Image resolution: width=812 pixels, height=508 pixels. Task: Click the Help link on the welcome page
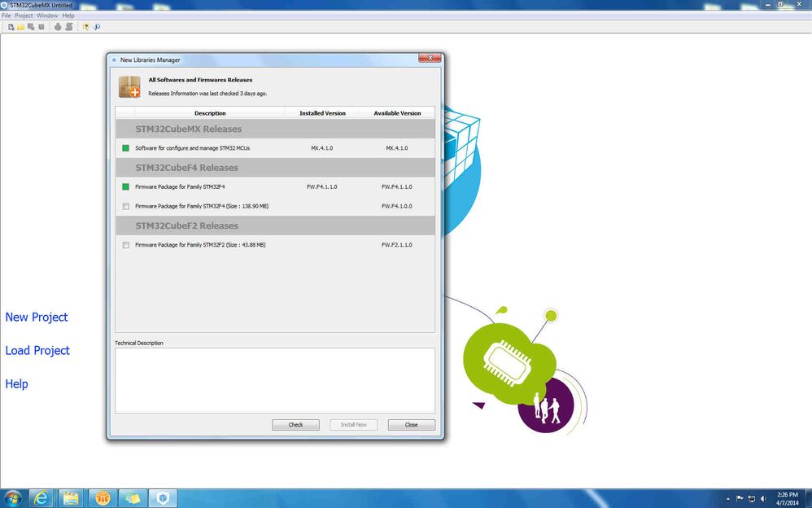click(x=16, y=384)
